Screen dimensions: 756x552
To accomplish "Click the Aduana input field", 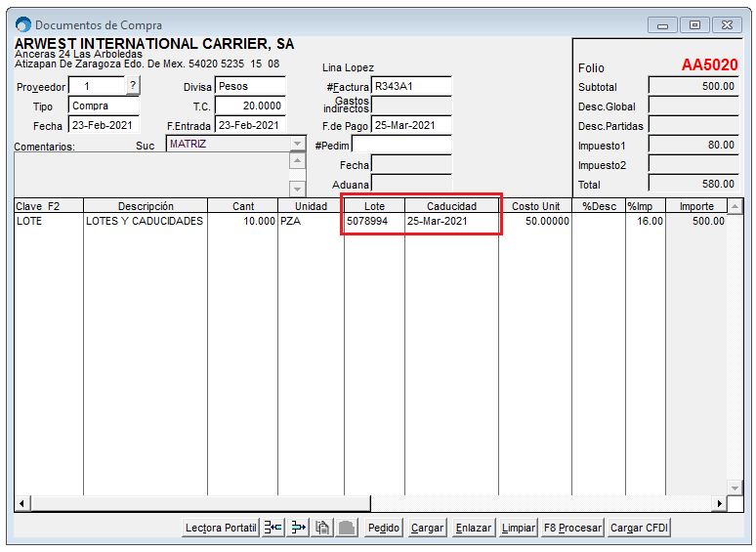I will pos(411,184).
